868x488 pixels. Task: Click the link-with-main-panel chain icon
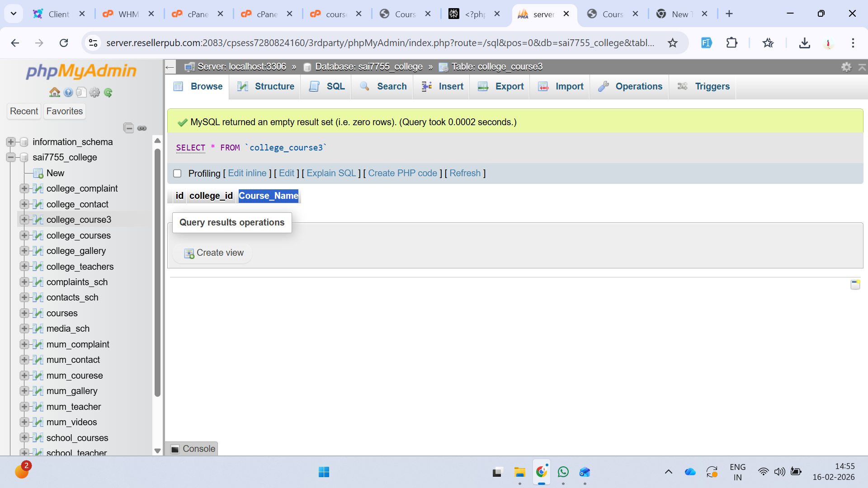pos(142,128)
